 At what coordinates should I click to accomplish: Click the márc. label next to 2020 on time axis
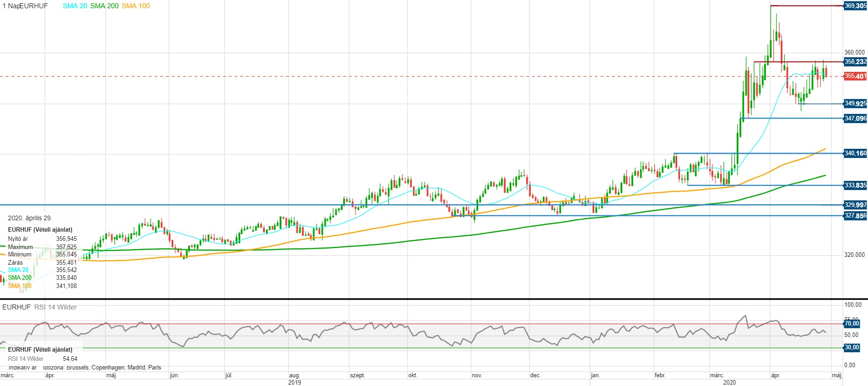pos(717,375)
